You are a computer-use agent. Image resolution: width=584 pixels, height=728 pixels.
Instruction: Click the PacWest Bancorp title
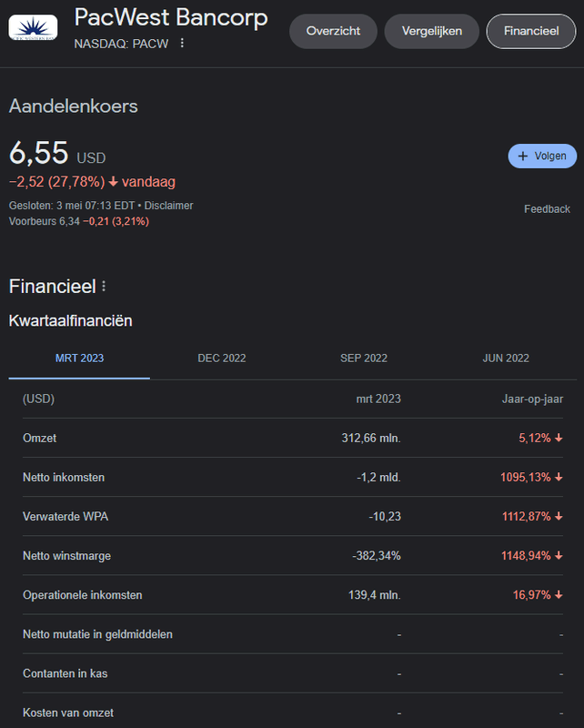pyautogui.click(x=171, y=18)
